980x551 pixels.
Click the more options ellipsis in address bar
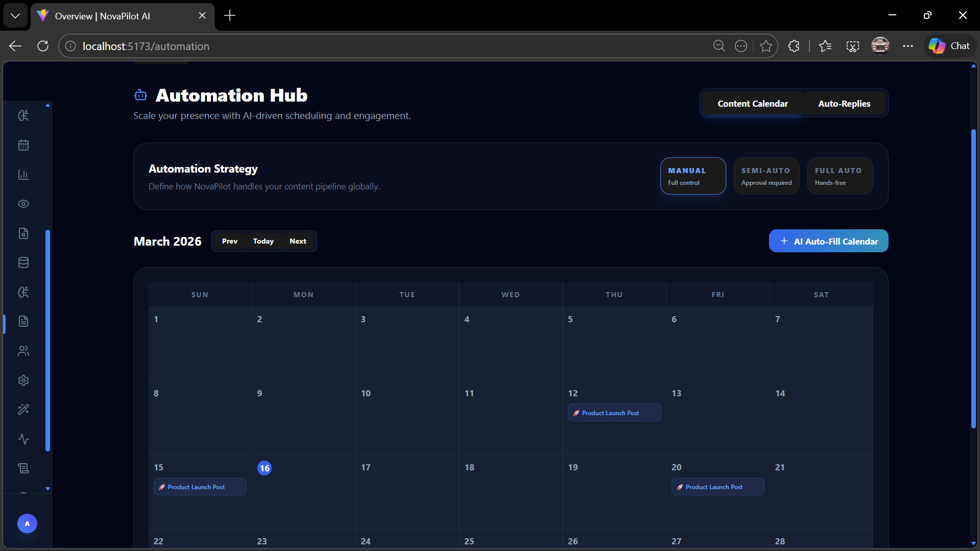(x=741, y=46)
